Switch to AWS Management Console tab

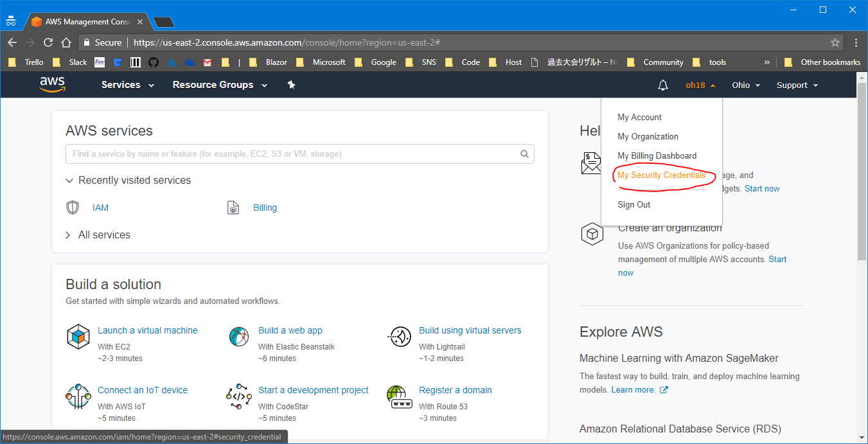[86, 22]
